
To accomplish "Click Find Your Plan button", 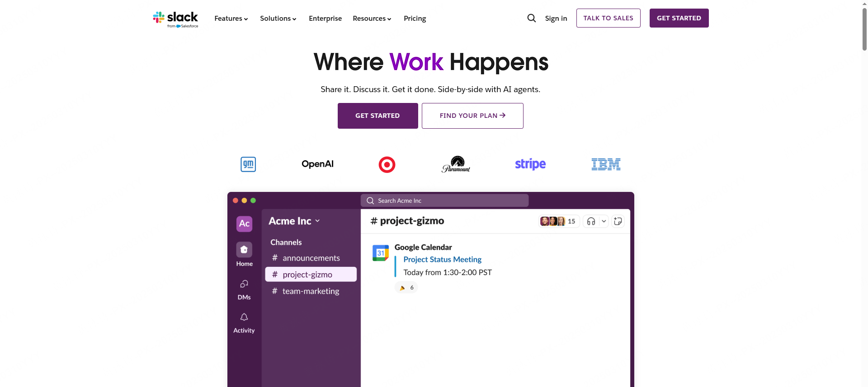I will pos(472,116).
